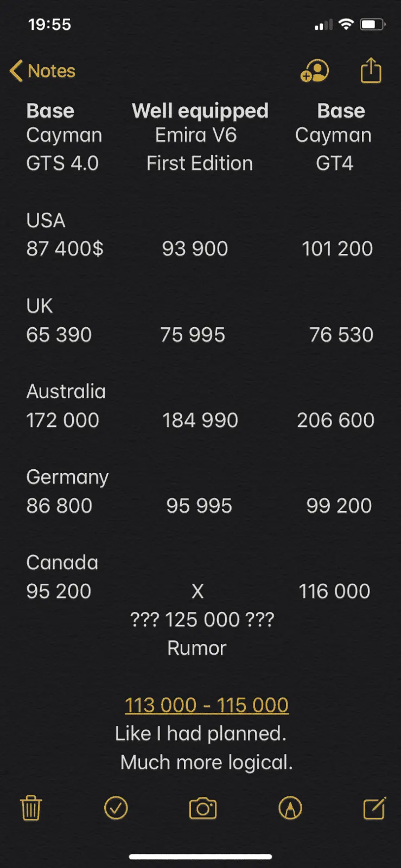Place cursor on USA price 87 400$

tap(65, 248)
